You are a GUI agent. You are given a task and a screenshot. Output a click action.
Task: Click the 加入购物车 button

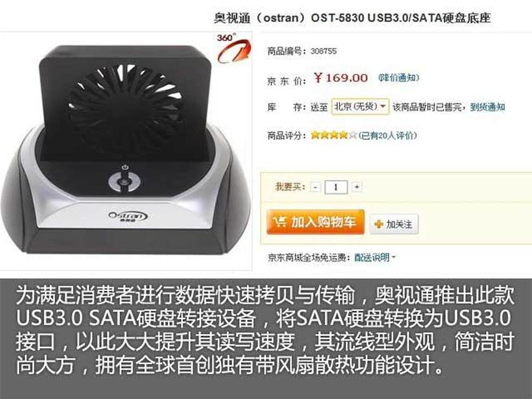pyautogui.click(x=315, y=222)
